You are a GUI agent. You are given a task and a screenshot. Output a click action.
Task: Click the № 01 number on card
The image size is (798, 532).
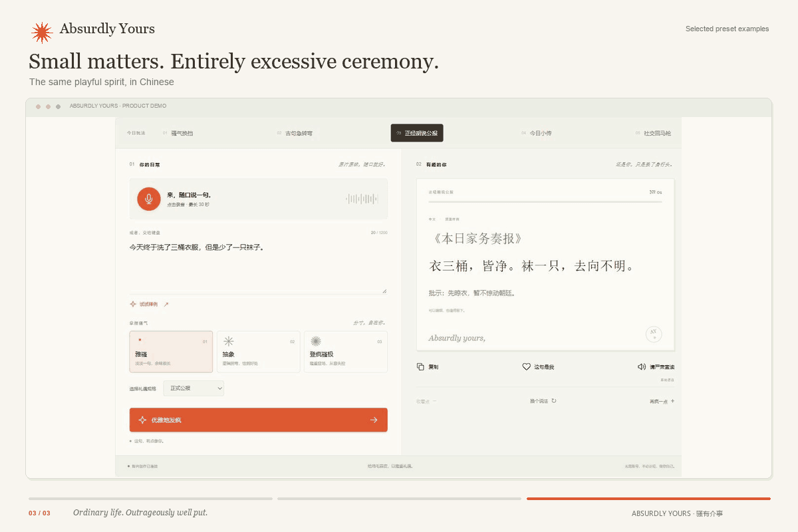pos(656,192)
